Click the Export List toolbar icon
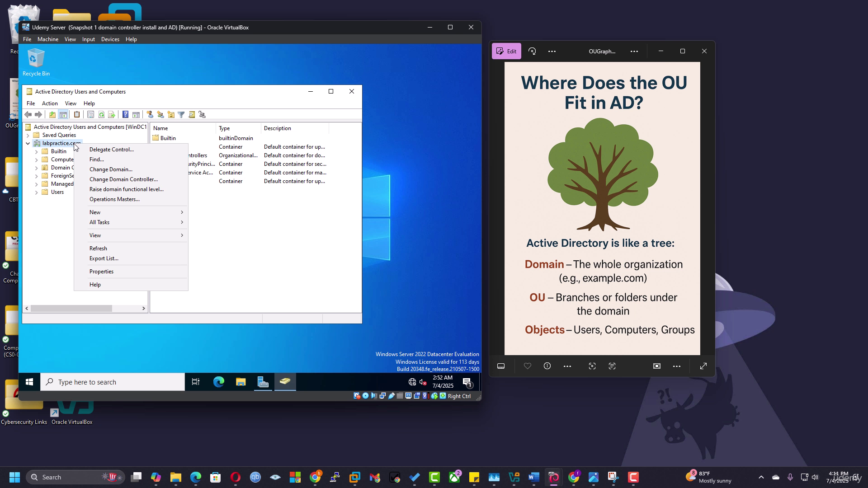This screenshot has height=488, width=868. tap(112, 115)
